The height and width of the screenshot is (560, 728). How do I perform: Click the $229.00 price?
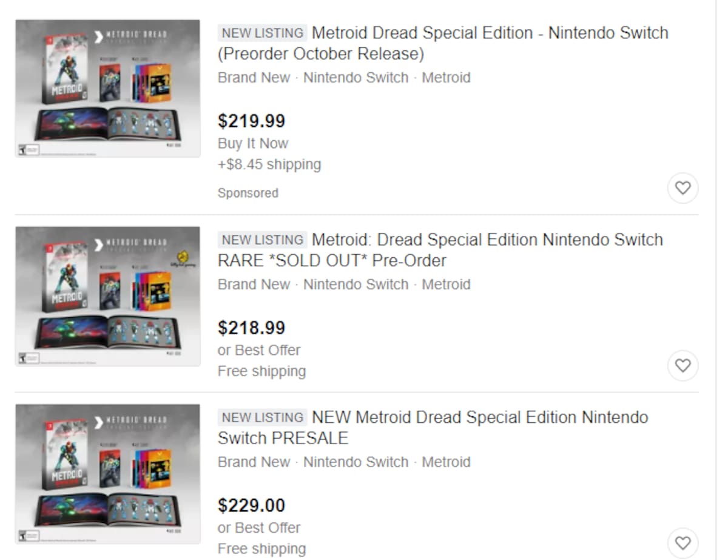pyautogui.click(x=251, y=505)
